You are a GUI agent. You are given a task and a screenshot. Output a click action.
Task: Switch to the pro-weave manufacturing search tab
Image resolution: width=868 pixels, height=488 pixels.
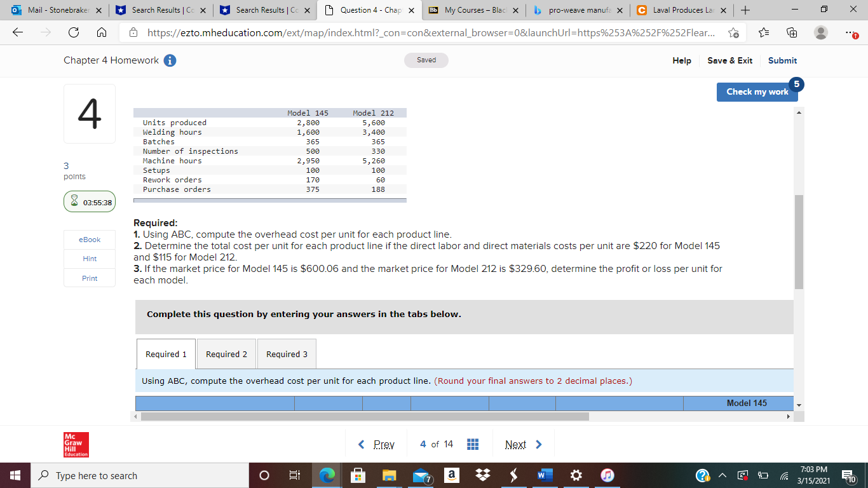pyautogui.click(x=578, y=10)
